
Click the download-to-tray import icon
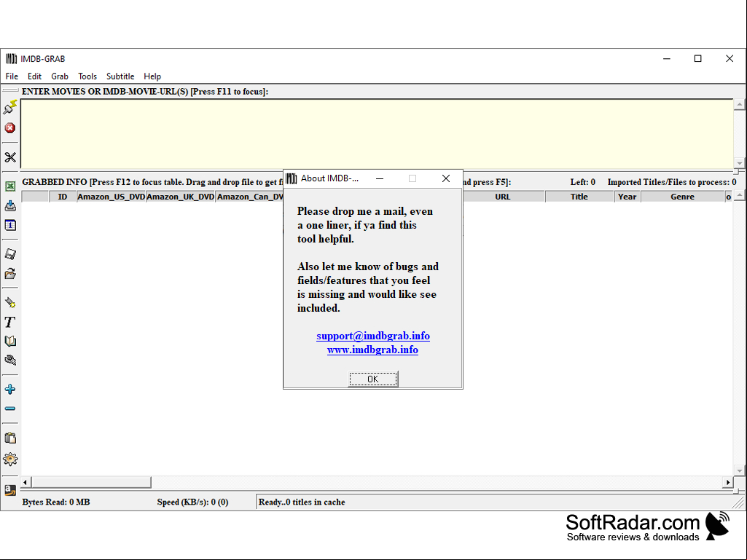[x=10, y=205]
